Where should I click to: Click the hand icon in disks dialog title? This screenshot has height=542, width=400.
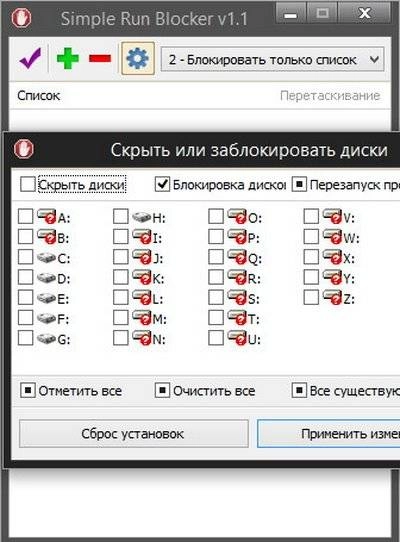coord(24,149)
